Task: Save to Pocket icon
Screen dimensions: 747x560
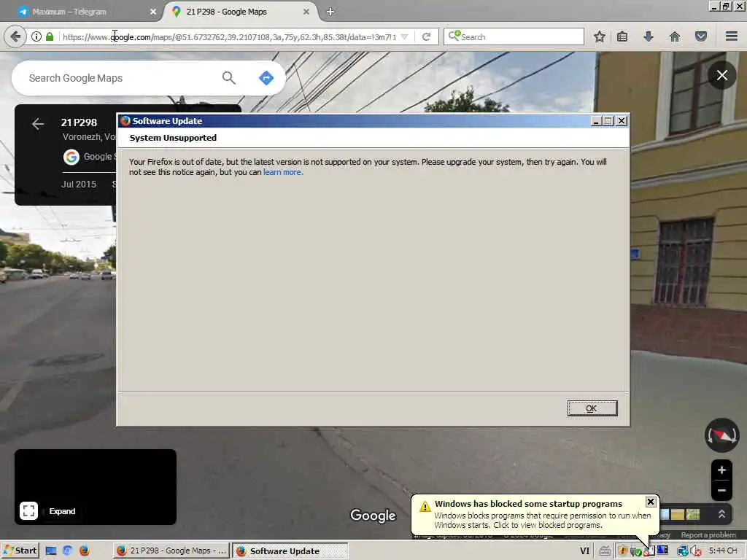Action: 701,36
